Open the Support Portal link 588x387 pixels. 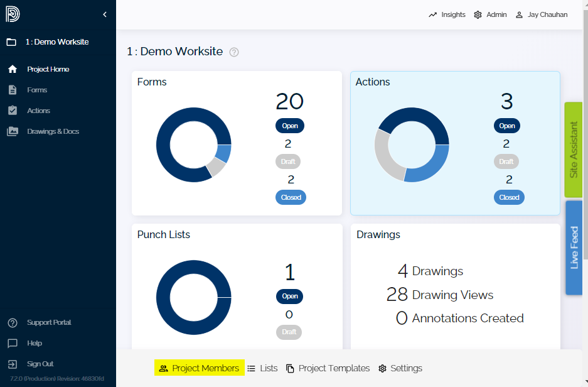pyautogui.click(x=48, y=322)
